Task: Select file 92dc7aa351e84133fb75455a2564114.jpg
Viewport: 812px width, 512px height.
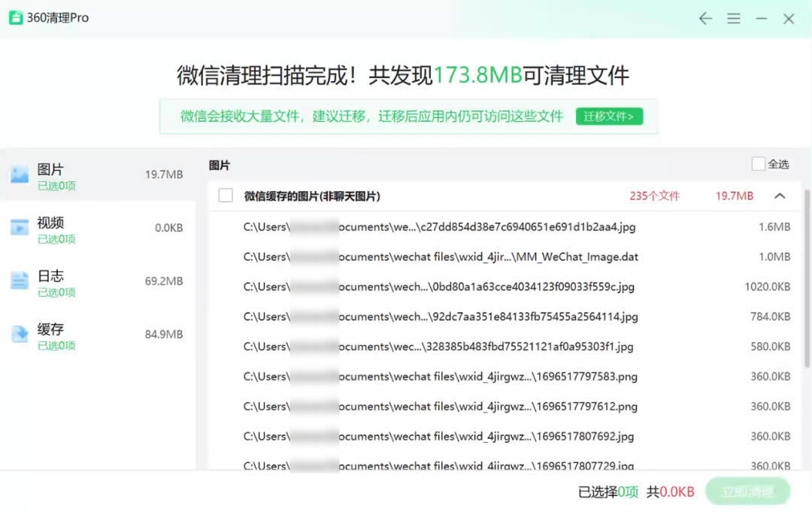Action: pyautogui.click(x=504, y=317)
